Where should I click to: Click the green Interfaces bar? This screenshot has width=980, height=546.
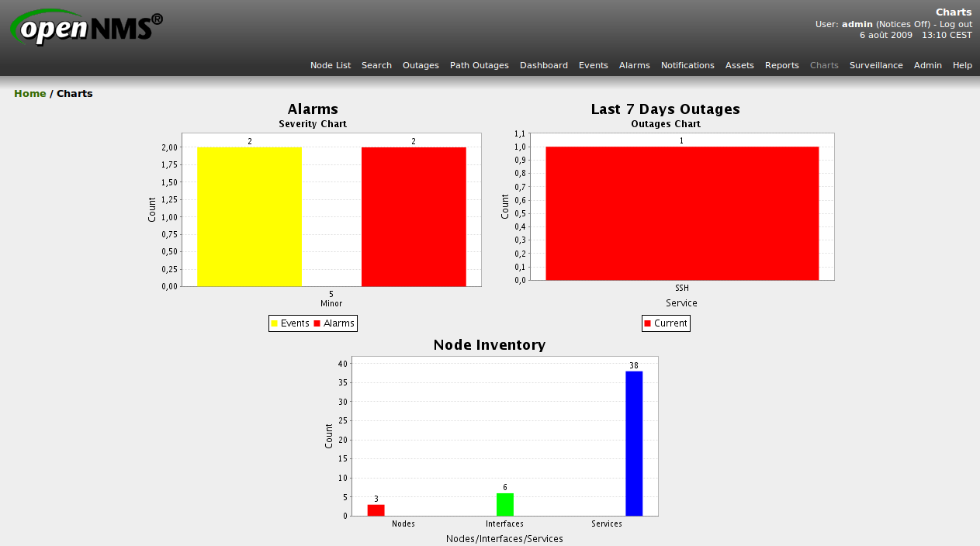tap(505, 504)
